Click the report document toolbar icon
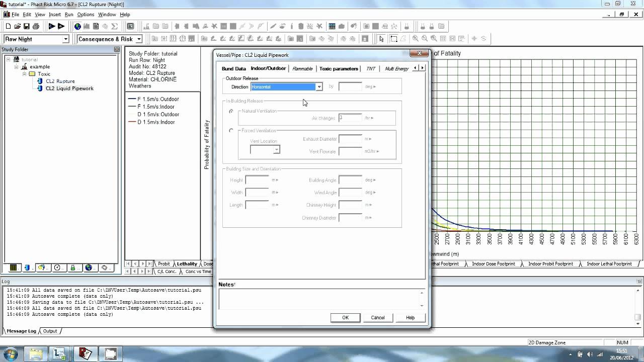644x362 pixels. point(96,26)
